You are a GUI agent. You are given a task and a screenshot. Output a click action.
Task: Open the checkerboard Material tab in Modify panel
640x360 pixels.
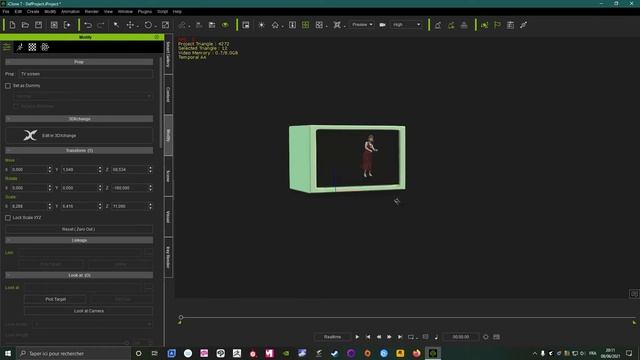click(32, 47)
